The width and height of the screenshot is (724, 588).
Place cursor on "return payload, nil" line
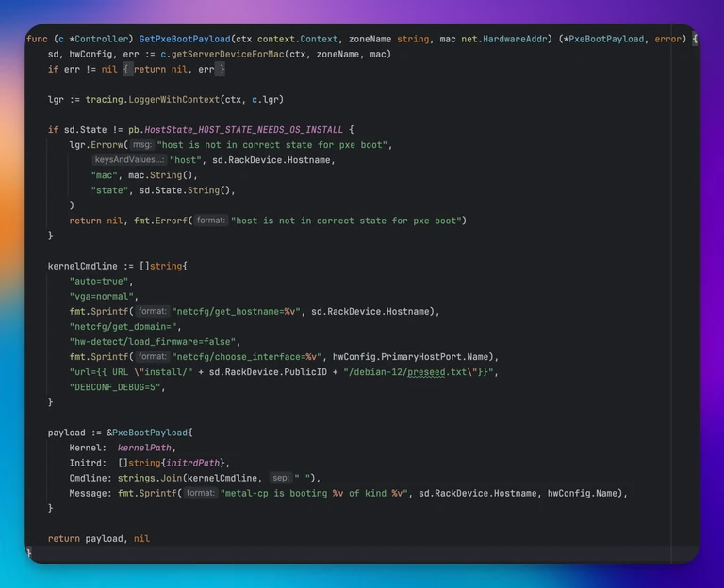99,539
